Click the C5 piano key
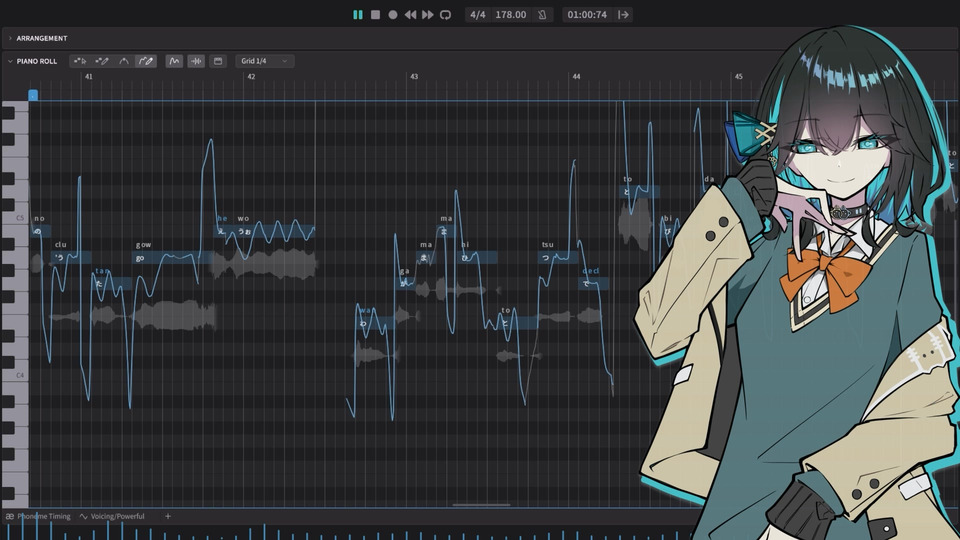The height and width of the screenshot is (540, 960). (x=15, y=218)
